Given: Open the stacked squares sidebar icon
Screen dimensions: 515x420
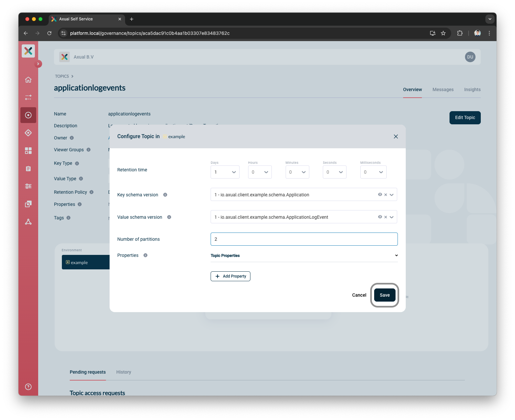Looking at the screenshot, I should pyautogui.click(x=28, y=204).
